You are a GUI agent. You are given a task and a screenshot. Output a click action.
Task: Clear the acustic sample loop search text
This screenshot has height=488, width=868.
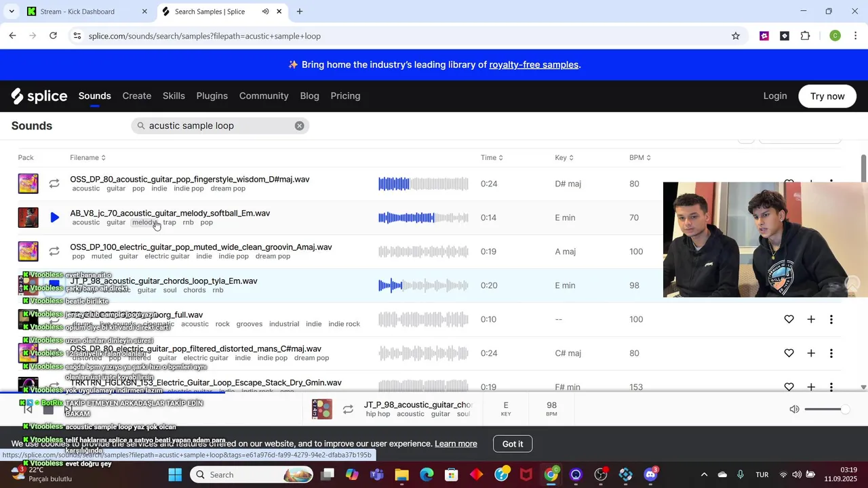point(299,125)
